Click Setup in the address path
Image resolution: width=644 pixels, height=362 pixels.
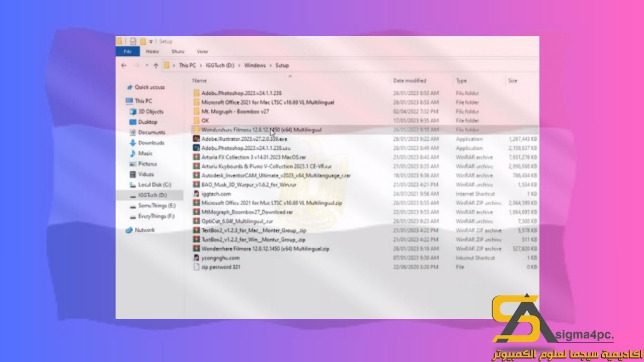282,65
